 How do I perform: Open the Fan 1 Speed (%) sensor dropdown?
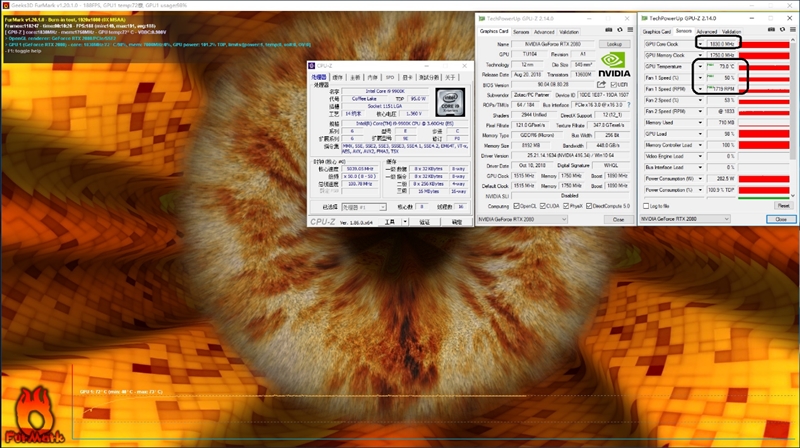click(700, 78)
